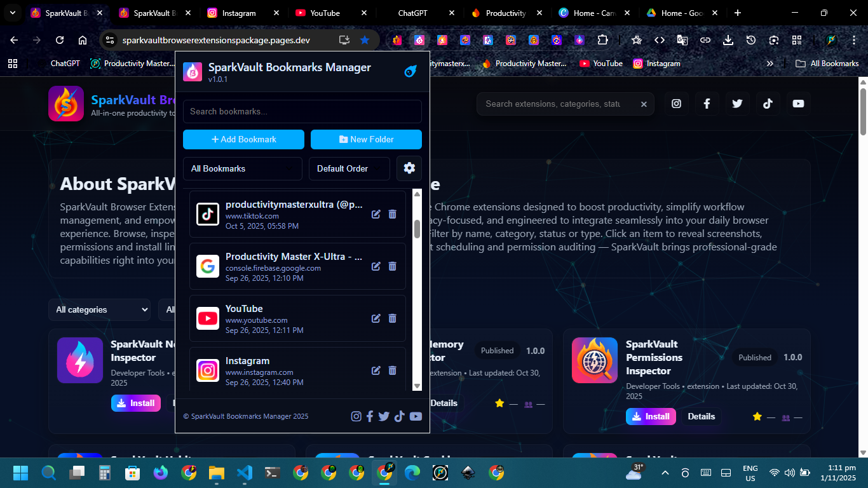Click the bookmark list scrollbar thumb
This screenshot has height=488, width=868.
tap(417, 229)
